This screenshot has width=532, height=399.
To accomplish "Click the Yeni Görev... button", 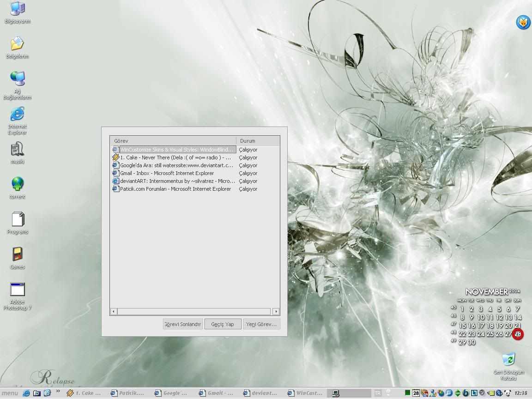I will click(261, 324).
